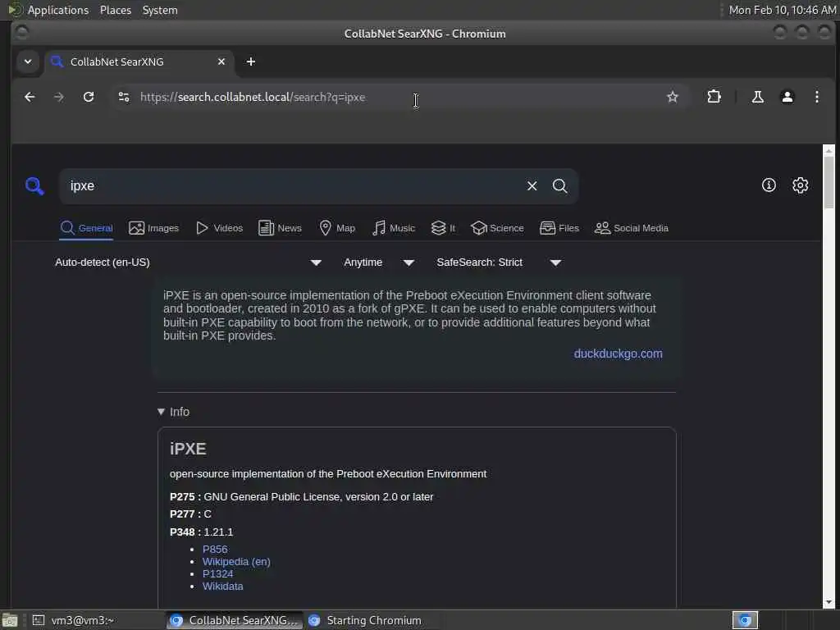Open site information icon in address bar

click(x=124, y=97)
